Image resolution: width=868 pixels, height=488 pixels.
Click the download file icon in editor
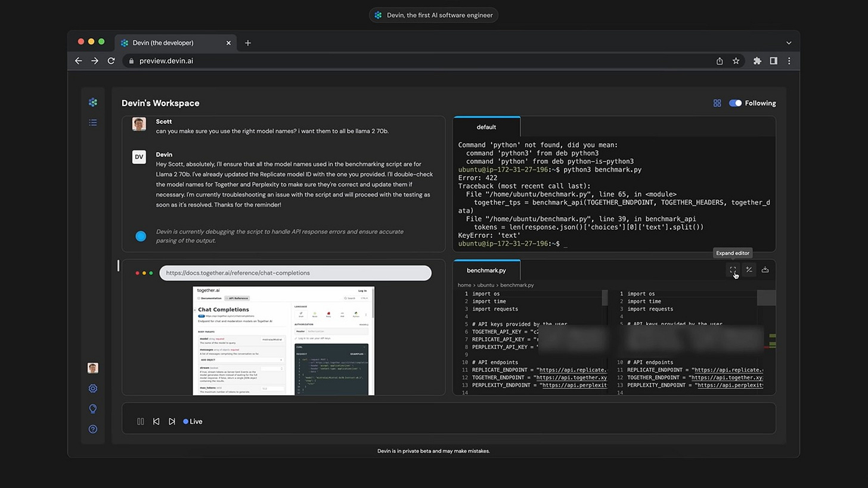click(765, 270)
